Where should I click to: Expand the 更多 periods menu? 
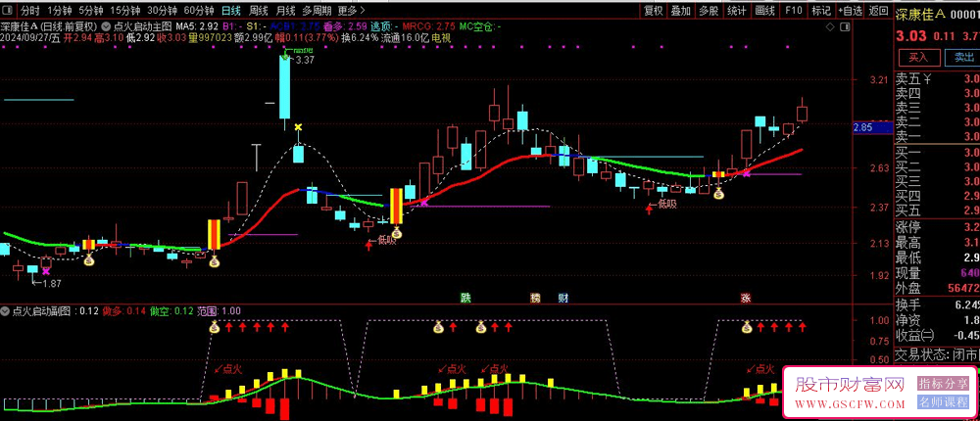tap(338, 11)
